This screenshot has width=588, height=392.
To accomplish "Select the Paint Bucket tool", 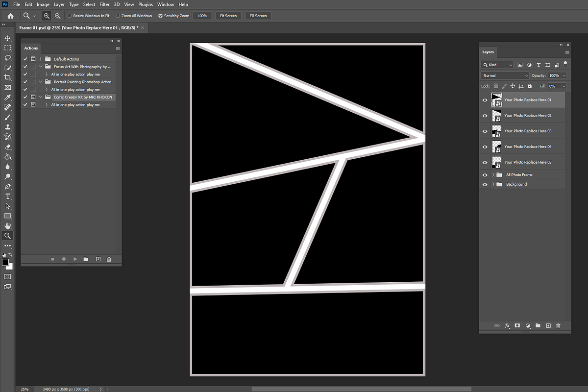I will pyautogui.click(x=7, y=157).
